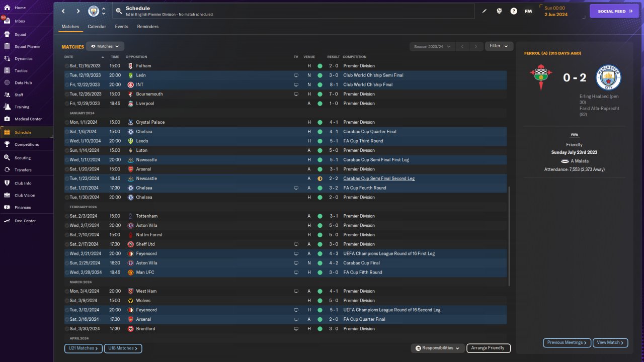Viewport: 644px width, 362px height.
Task: Click the Man UFC FA Cup Fifth Round row
Action: click(285, 273)
